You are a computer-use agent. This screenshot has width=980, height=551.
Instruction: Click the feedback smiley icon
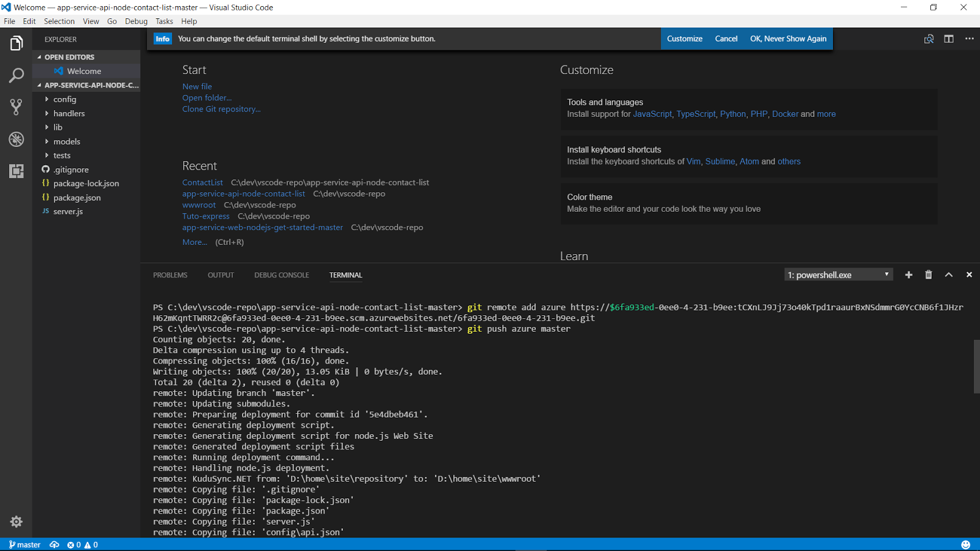click(x=966, y=545)
